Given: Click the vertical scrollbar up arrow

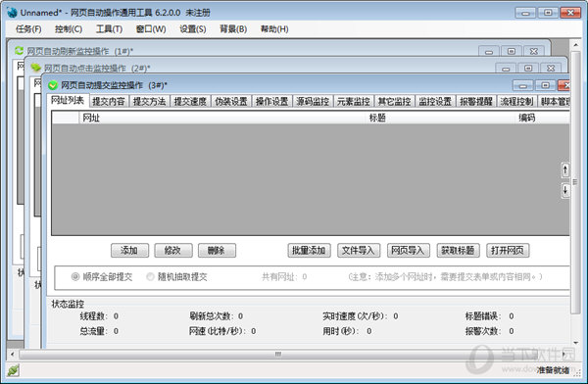Looking at the screenshot, I should coord(576,45).
